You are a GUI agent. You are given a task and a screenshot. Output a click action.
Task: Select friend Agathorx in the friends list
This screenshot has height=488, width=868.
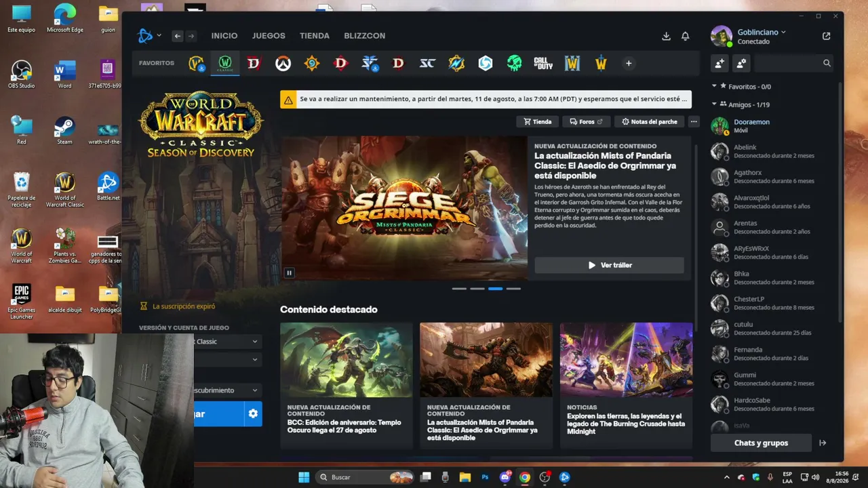pos(772,177)
